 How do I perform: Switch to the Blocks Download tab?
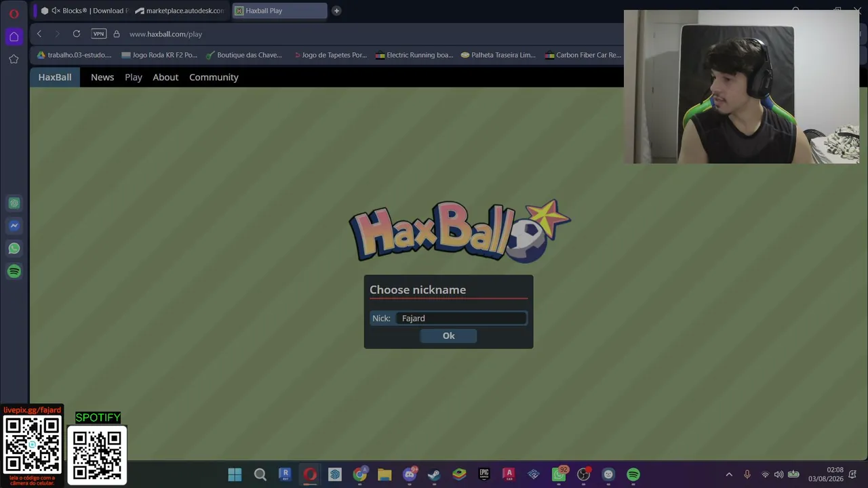click(x=84, y=11)
